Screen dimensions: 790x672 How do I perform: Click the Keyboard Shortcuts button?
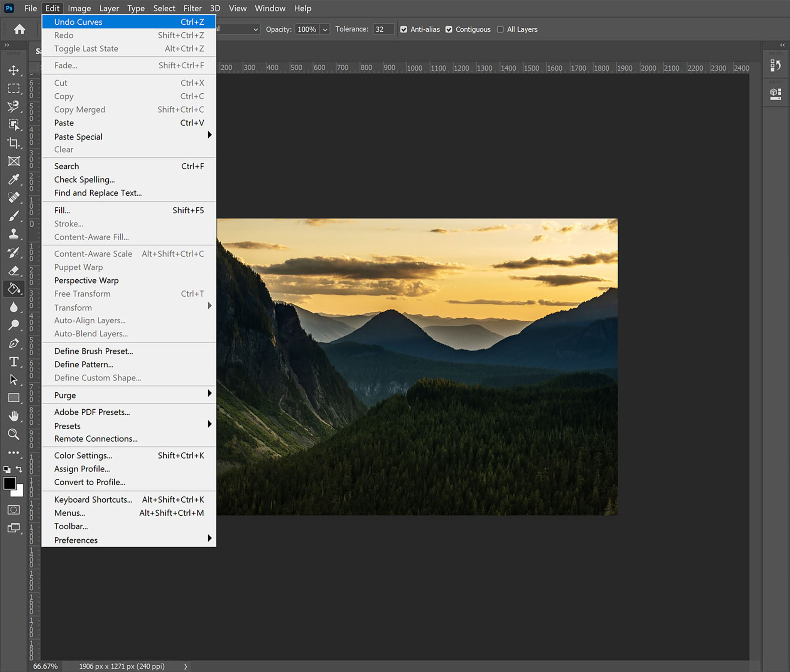[x=93, y=499]
